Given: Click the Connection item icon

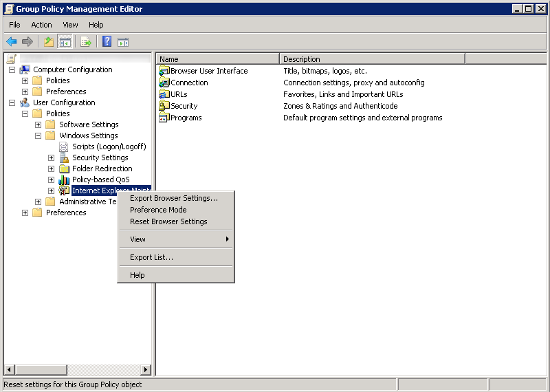Looking at the screenshot, I should (x=164, y=83).
